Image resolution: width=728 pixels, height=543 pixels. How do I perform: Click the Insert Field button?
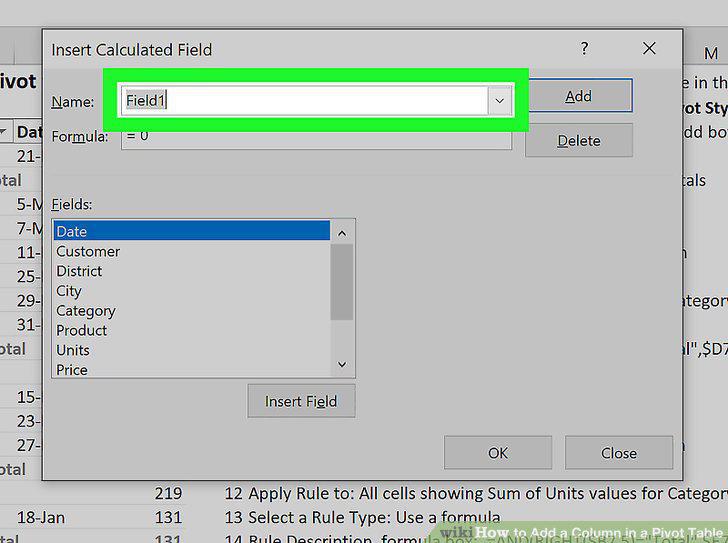pos(301,401)
